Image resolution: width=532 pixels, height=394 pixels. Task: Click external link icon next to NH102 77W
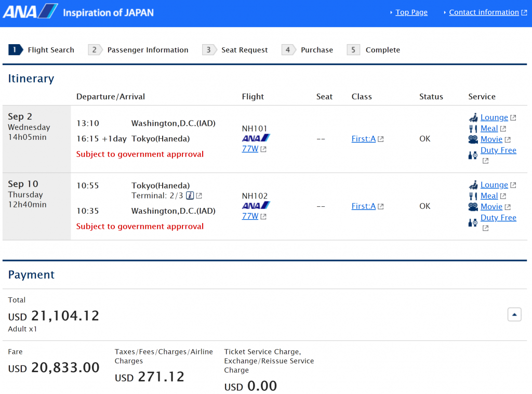tap(263, 217)
